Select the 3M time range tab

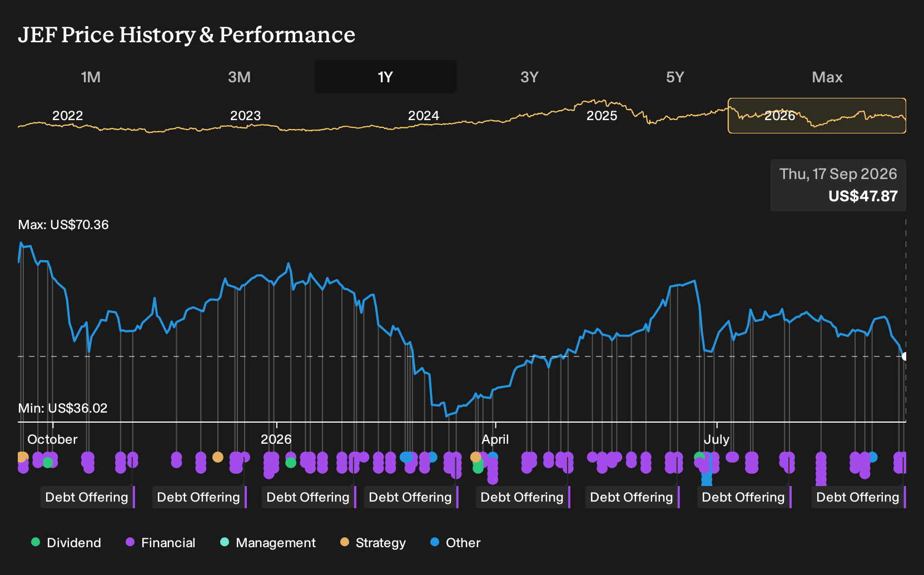(239, 77)
